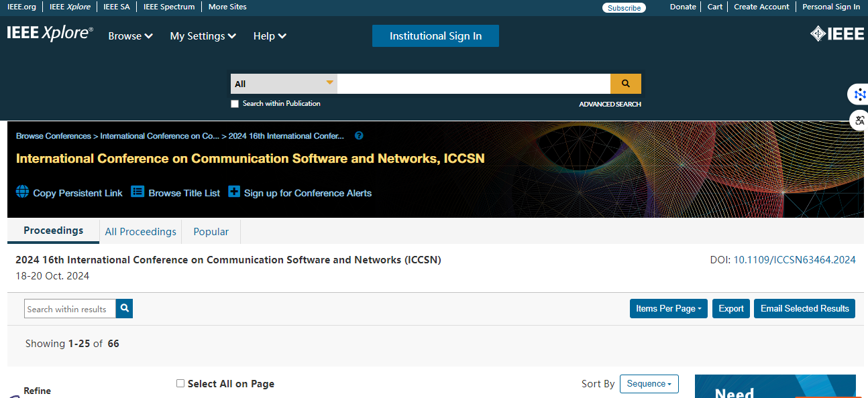This screenshot has height=398, width=868.
Task: Open the Sort By Sequence dropdown
Action: [x=649, y=384]
